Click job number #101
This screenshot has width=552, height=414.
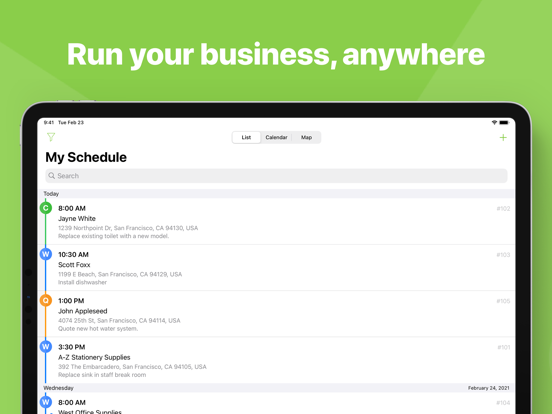[x=503, y=347]
